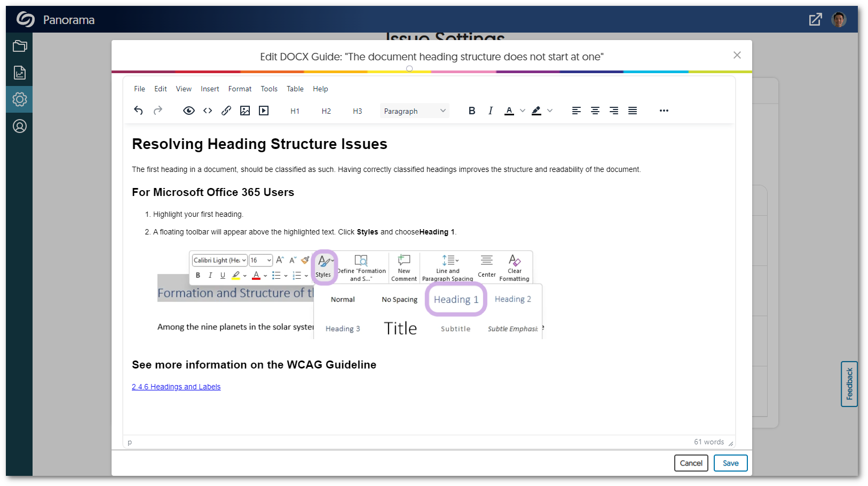Open the source code view icon
Screen dimensions: 868x486
pos(208,111)
